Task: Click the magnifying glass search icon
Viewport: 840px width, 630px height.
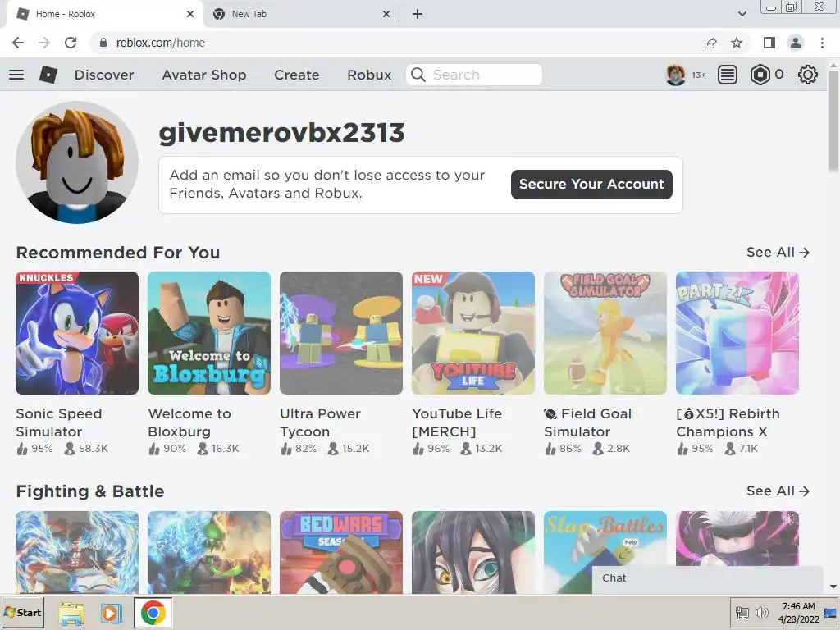Action: pyautogui.click(x=418, y=75)
